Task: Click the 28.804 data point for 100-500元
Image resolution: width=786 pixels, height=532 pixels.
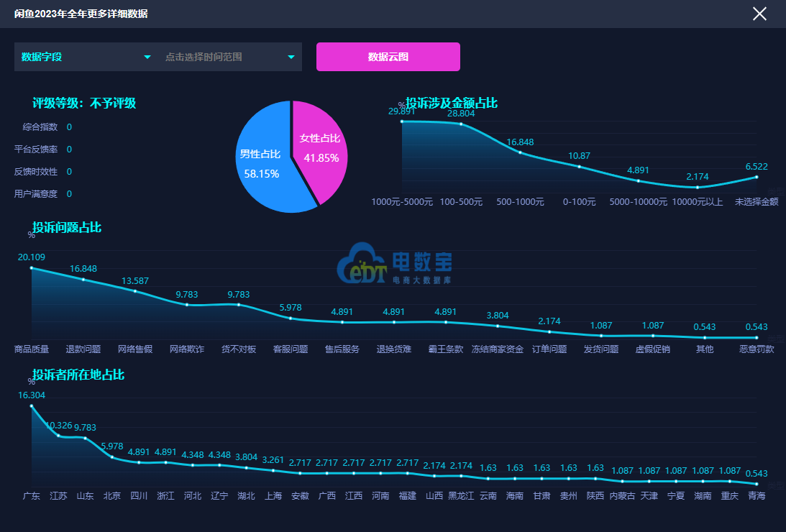Action: pos(461,124)
